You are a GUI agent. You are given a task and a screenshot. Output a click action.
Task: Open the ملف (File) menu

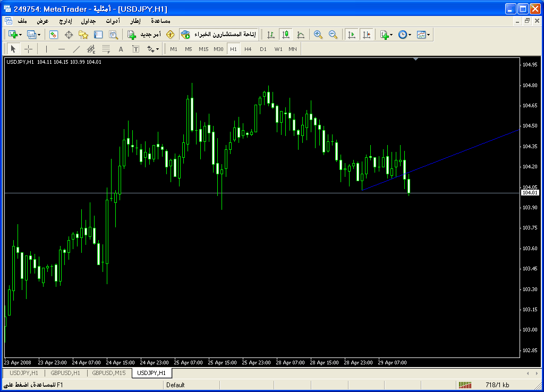coord(22,21)
